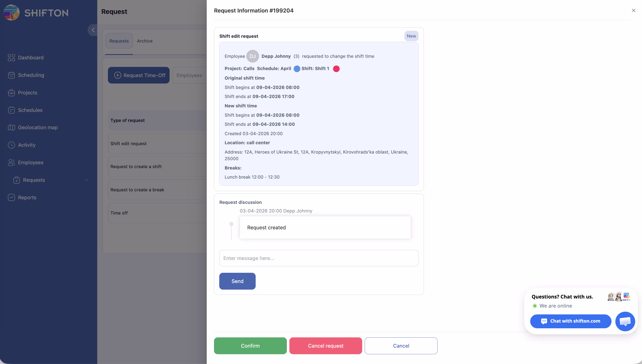Open Scheduling via its calendar icon
642x364 pixels.
(11, 75)
